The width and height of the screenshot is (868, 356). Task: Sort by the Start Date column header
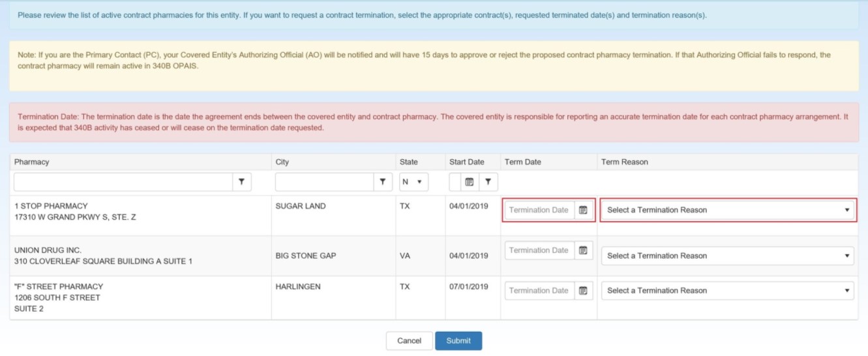coord(467,162)
